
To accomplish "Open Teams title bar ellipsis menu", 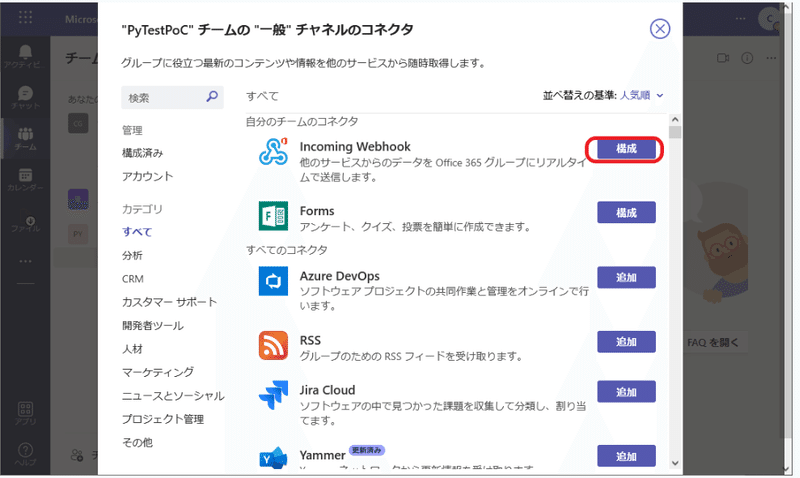I will 740,18.
